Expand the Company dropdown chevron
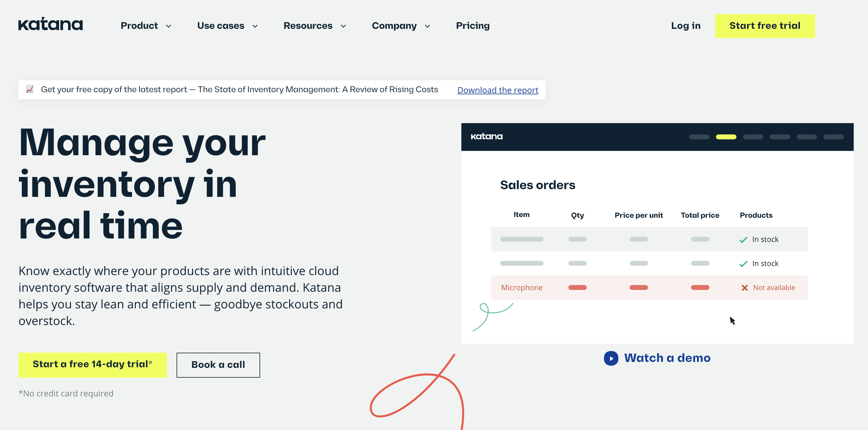Image resolution: width=868 pixels, height=430 pixels. 427,26
